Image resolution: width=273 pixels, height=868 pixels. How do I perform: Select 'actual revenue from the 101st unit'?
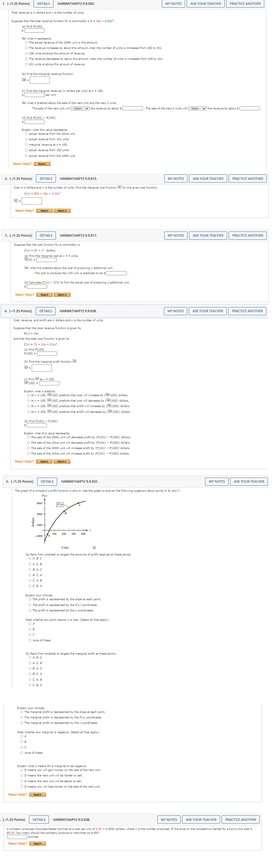[26, 134]
